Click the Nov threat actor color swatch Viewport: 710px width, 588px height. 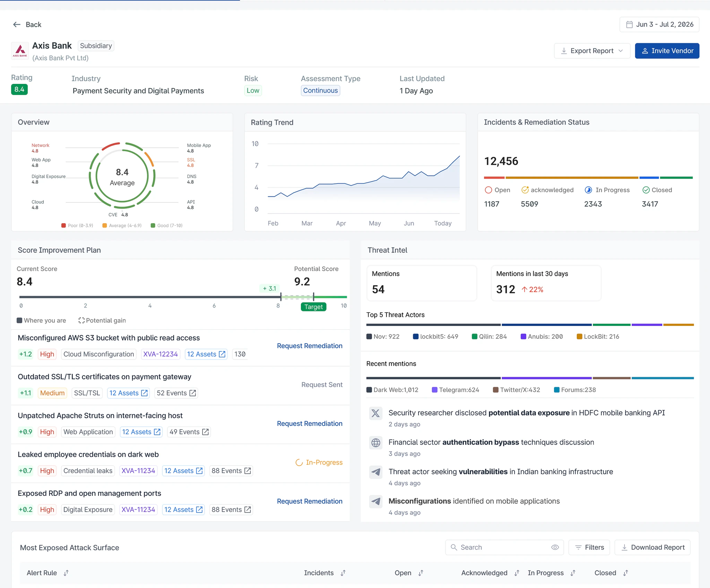[369, 336]
